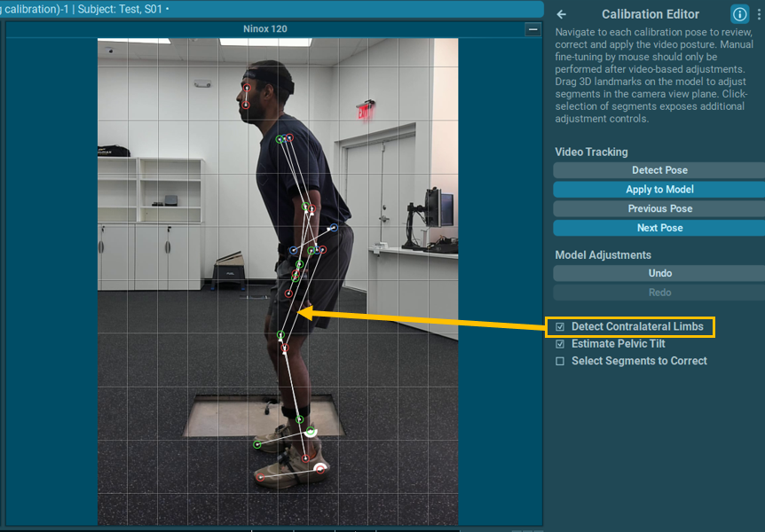The image size is (765, 532).
Task: Click Undo under Model Adjustments
Action: pyautogui.click(x=659, y=273)
